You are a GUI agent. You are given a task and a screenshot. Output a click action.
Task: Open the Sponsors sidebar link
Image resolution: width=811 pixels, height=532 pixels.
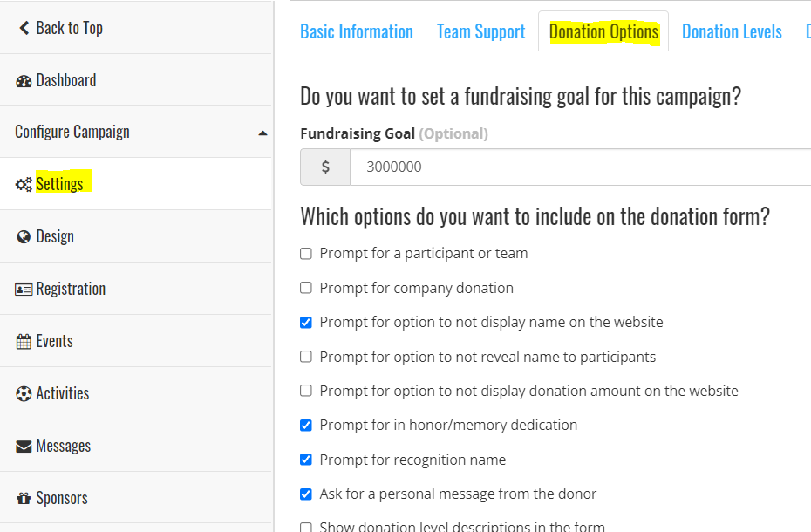[62, 499]
